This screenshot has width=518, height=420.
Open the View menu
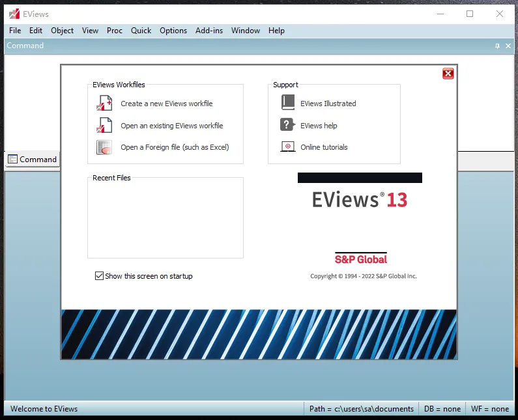coord(90,31)
